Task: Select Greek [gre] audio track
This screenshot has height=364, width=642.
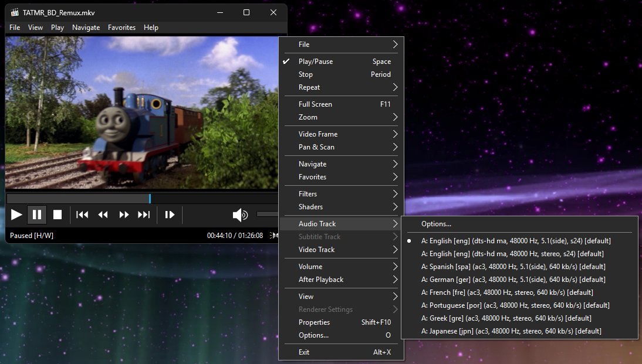Action: pos(519,318)
